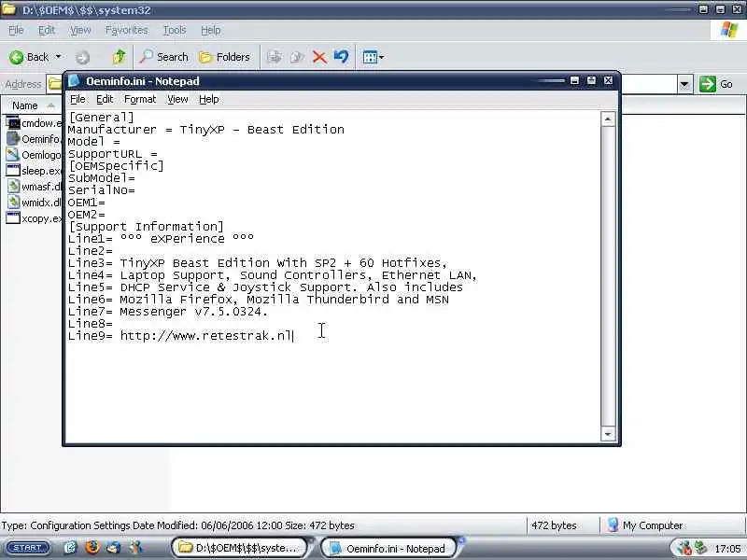Select the Oeminfo file in list
This screenshot has width=747, height=560.
(x=34, y=139)
